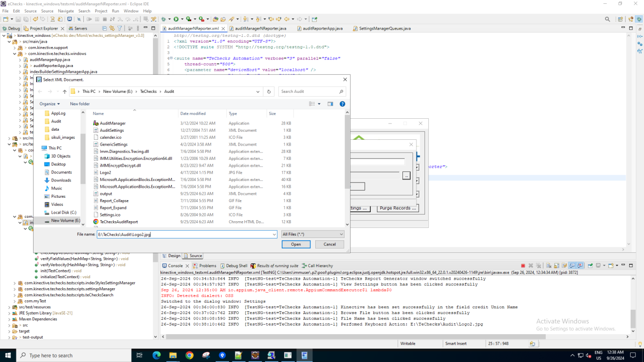
Task: Open the Navigate menu
Action: (x=66, y=11)
